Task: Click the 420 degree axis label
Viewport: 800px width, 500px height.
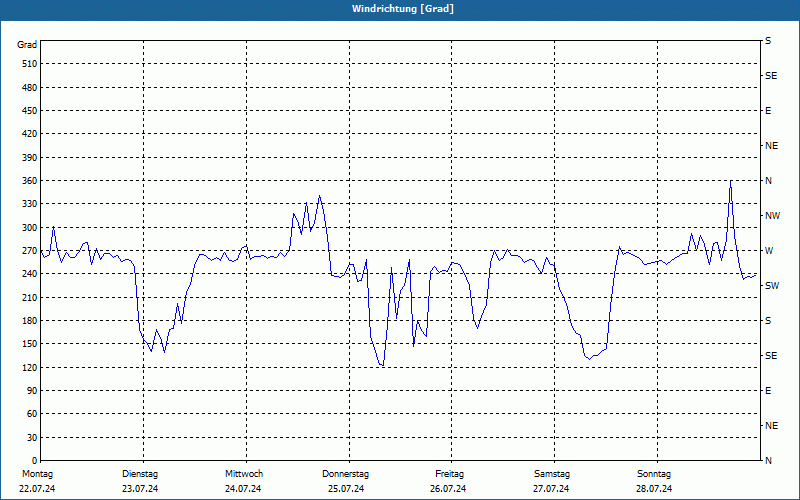Action: [30, 134]
